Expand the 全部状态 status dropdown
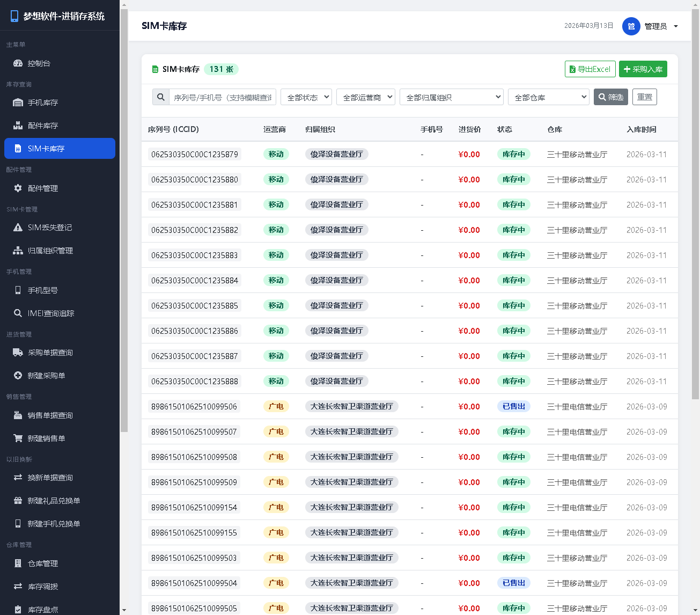 click(306, 97)
